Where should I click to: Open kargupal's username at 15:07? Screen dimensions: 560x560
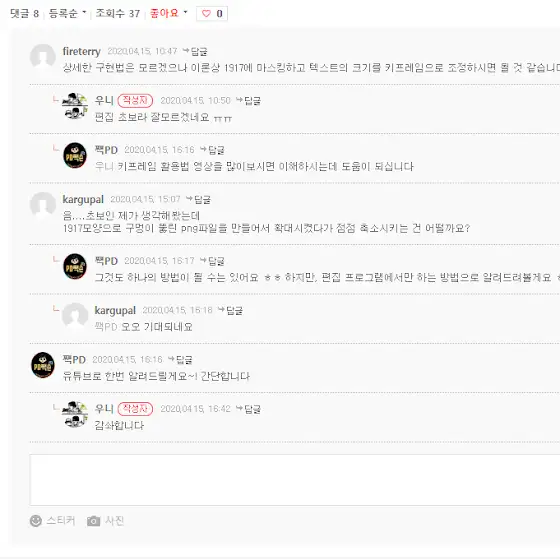(83, 199)
